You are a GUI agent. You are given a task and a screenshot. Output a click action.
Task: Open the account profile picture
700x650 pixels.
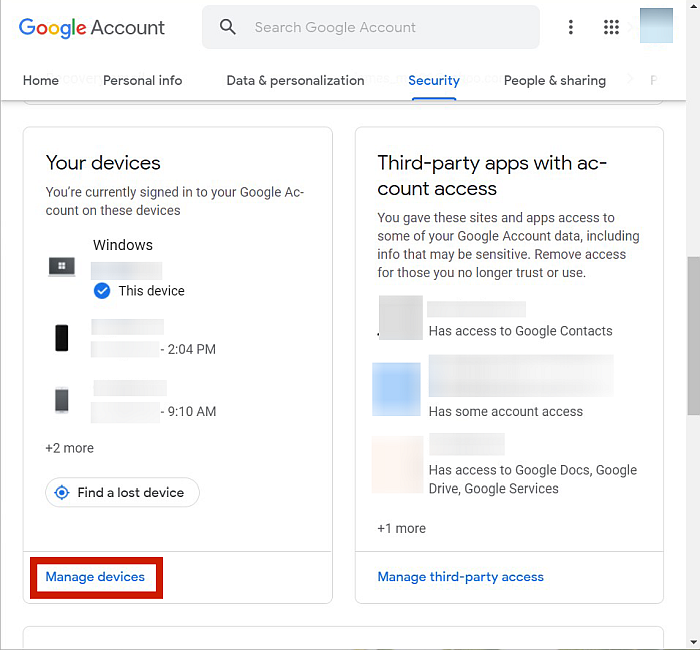[656, 25]
